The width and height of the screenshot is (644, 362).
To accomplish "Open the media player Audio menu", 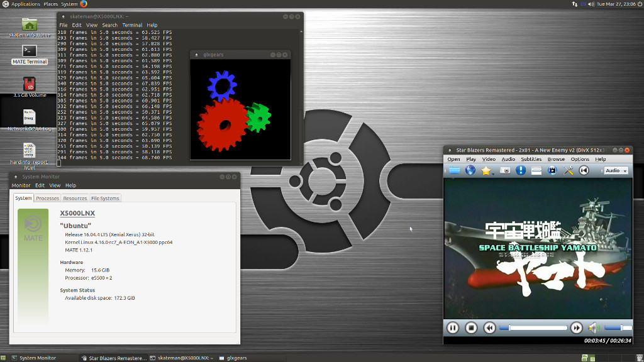I will 508,159.
